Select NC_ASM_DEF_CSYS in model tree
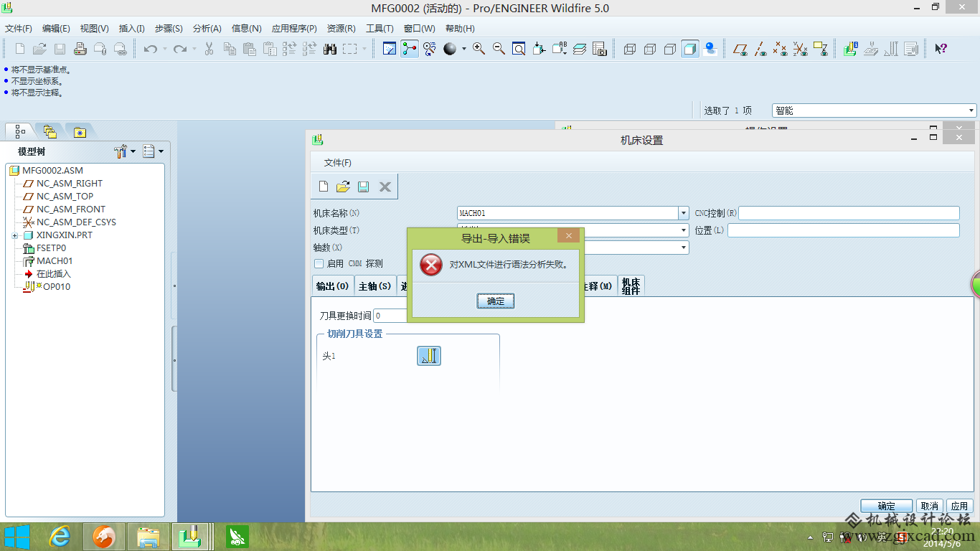This screenshot has width=980, height=551. [76, 222]
